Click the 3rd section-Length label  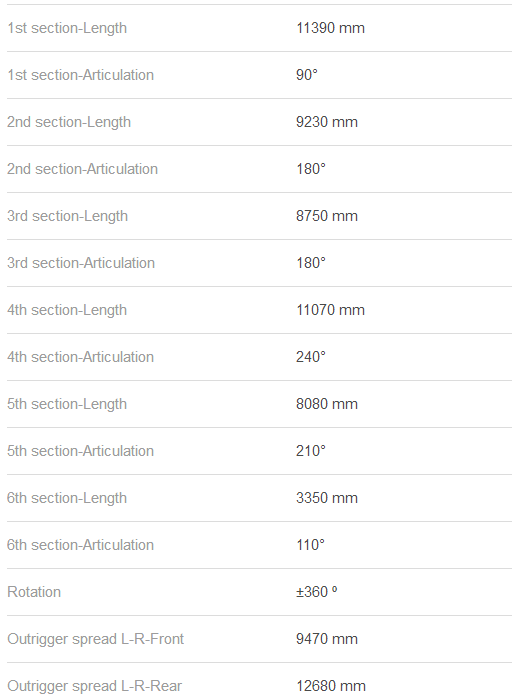67,217
